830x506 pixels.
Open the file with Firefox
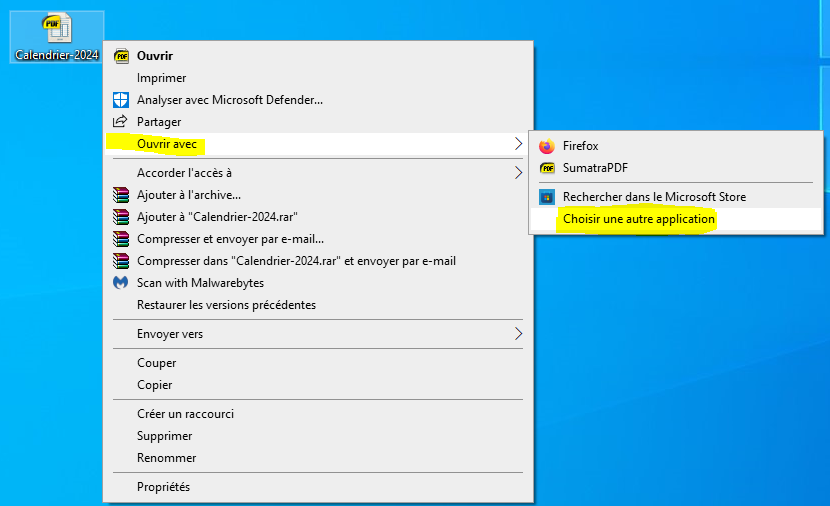676,146
